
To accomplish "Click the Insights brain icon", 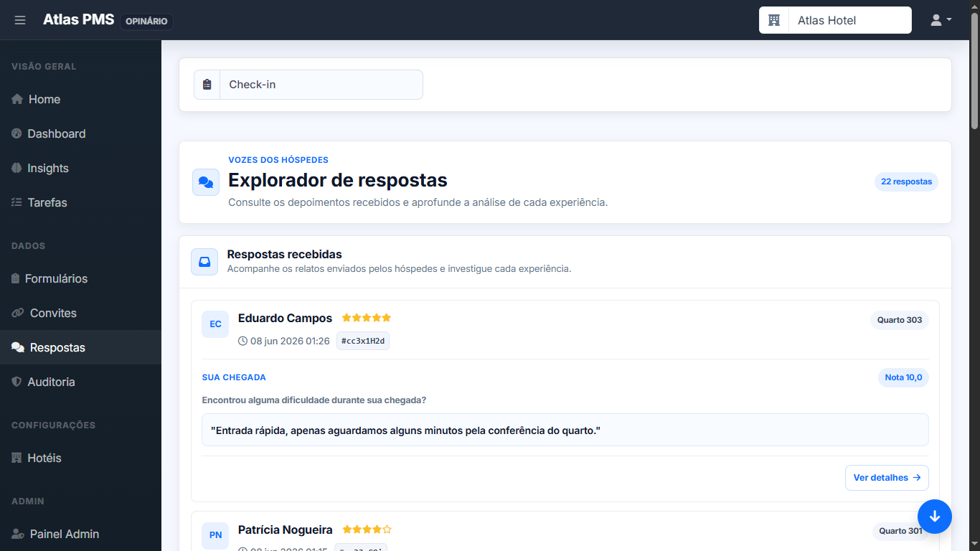I will pos(17,168).
